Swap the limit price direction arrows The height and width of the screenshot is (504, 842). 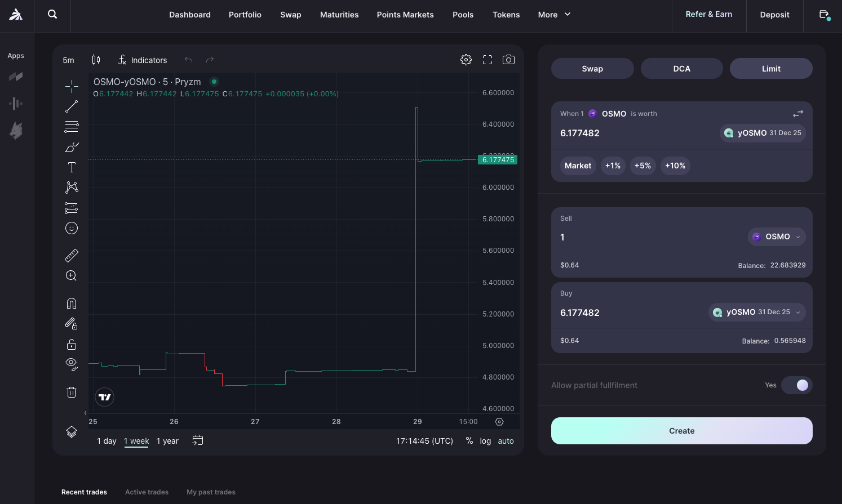pyautogui.click(x=798, y=114)
